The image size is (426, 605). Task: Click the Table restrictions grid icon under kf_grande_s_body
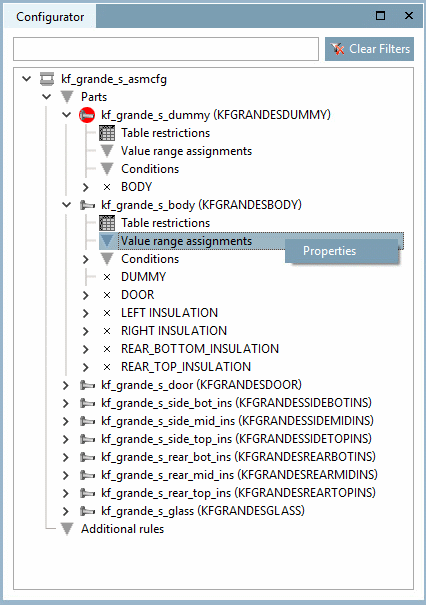[107, 223]
